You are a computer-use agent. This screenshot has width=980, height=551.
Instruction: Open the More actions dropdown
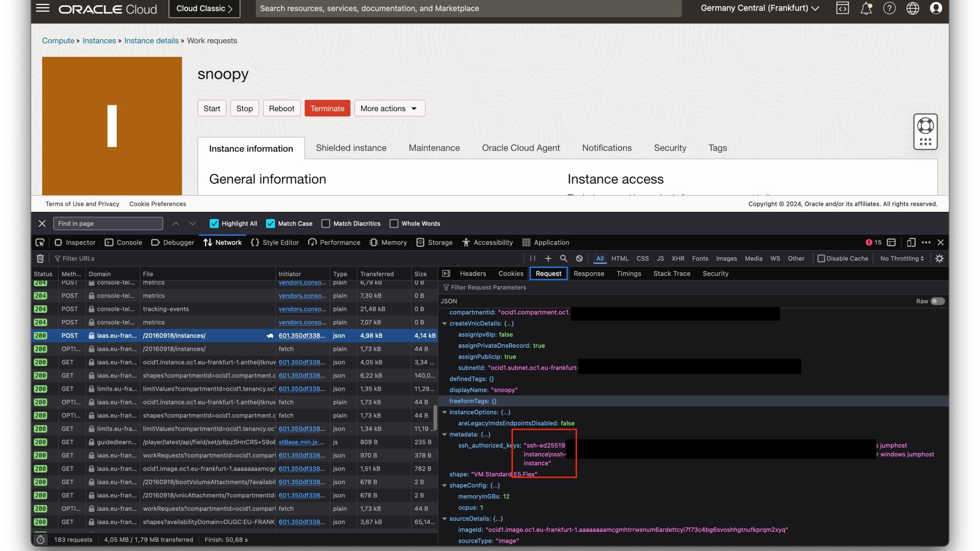(x=390, y=109)
